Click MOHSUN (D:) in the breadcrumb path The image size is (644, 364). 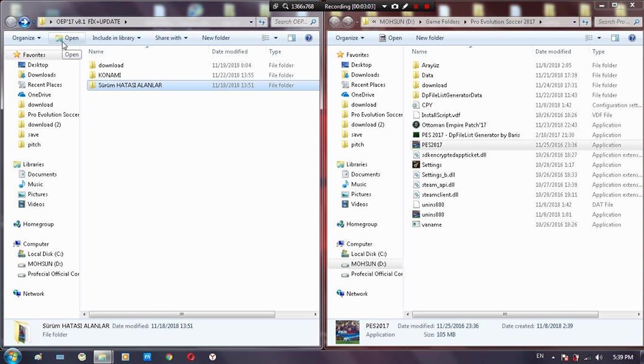point(397,22)
